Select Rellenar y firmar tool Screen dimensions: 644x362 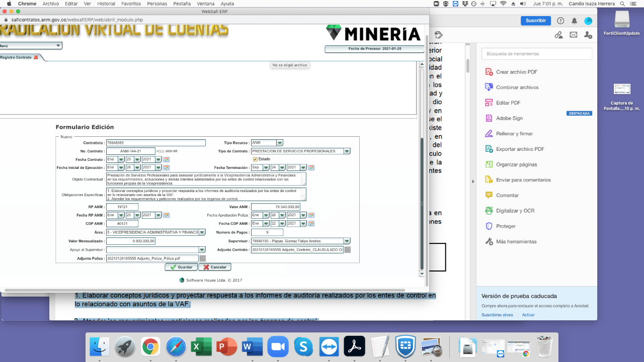[x=508, y=134]
